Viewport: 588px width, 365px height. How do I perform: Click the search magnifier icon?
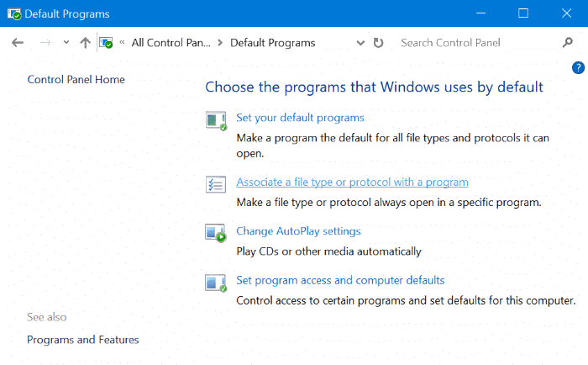pyautogui.click(x=568, y=42)
